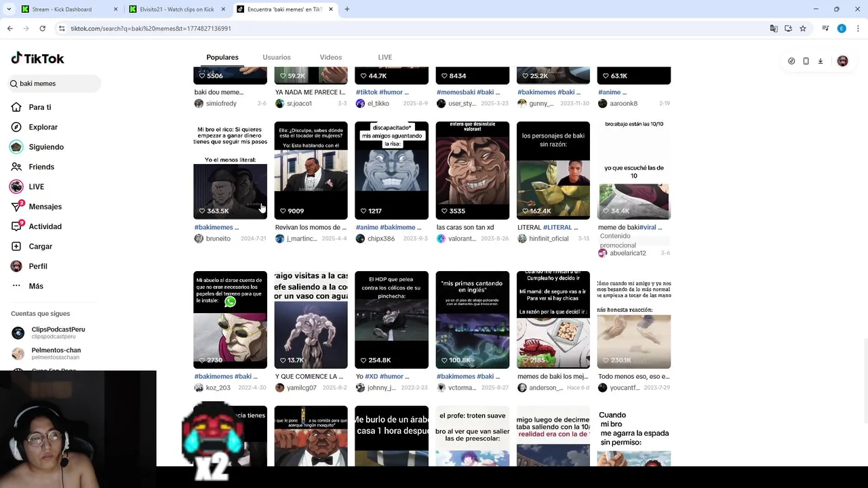Open the hinfinit_oficial user link
The height and width of the screenshot is (488, 868).
[549, 239]
